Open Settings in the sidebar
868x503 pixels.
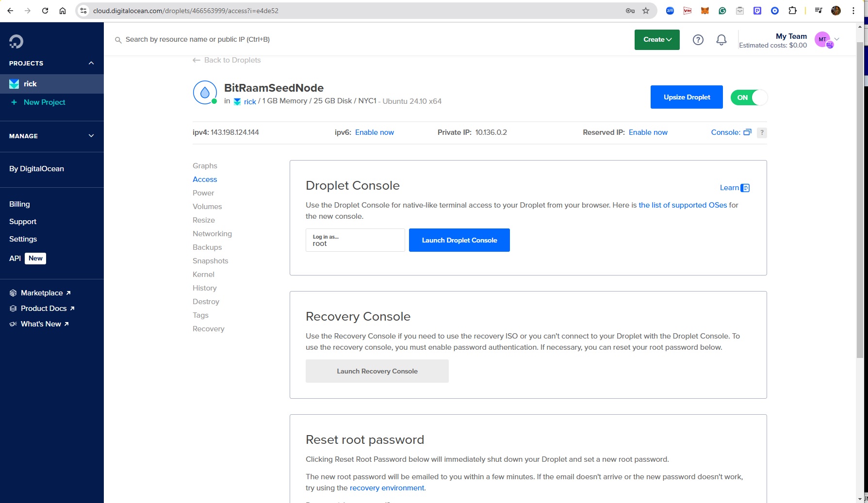(x=23, y=239)
